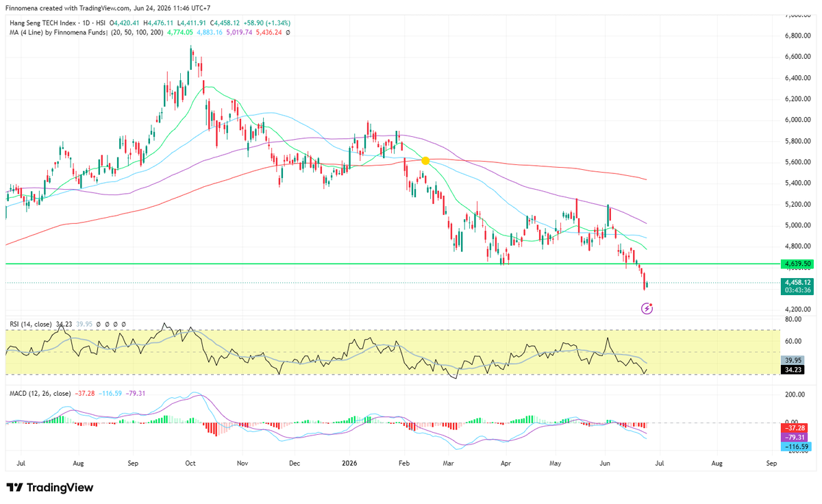Click the green 4,639.50 price label
822x504 pixels.
tap(797, 264)
